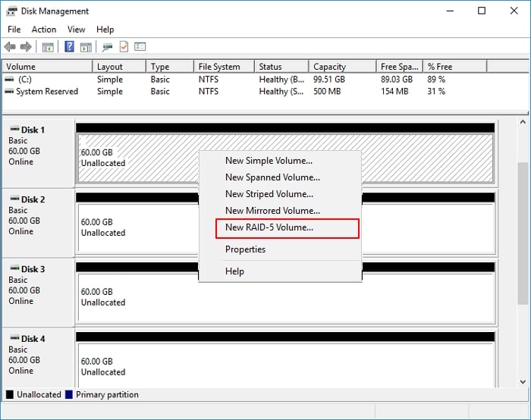The width and height of the screenshot is (531, 420).
Task: Click the Back arrow toolbar icon
Action: click(x=10, y=47)
